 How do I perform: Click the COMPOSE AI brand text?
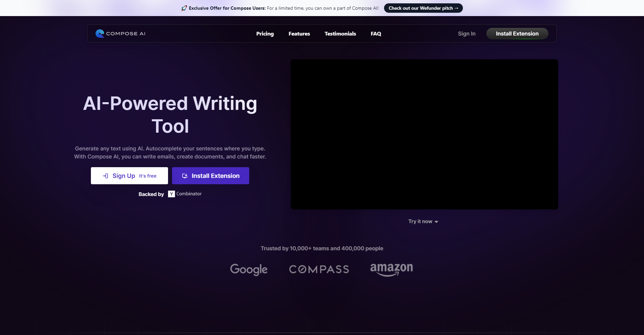126,33
